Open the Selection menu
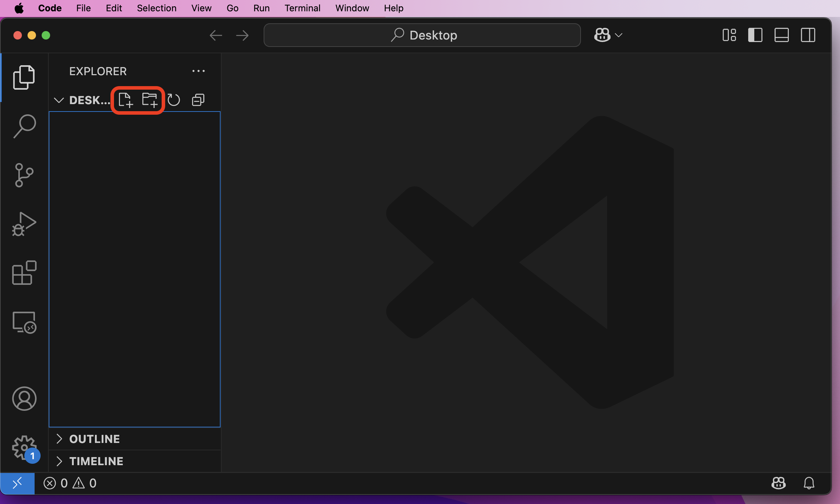 pyautogui.click(x=157, y=8)
